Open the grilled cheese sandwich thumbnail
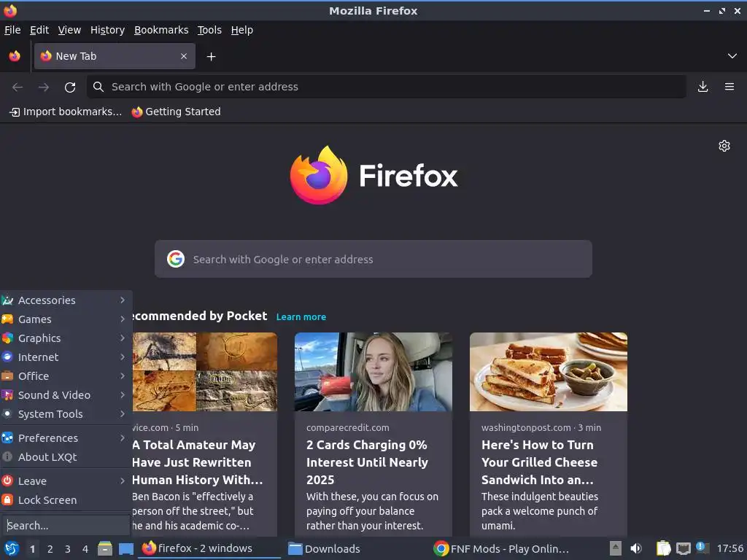 click(549, 372)
